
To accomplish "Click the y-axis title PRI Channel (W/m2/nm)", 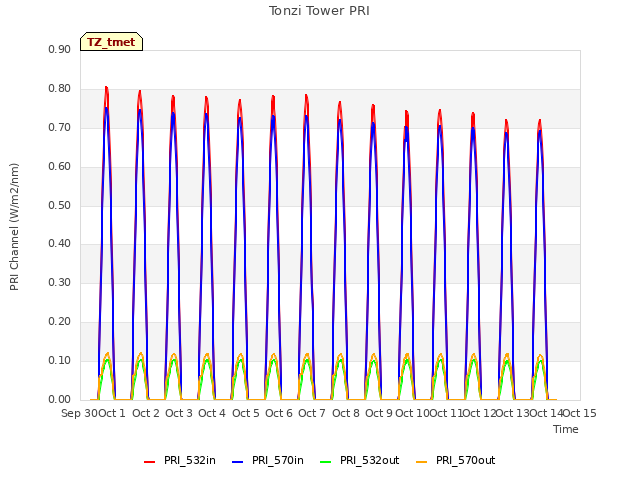I will (x=14, y=227).
